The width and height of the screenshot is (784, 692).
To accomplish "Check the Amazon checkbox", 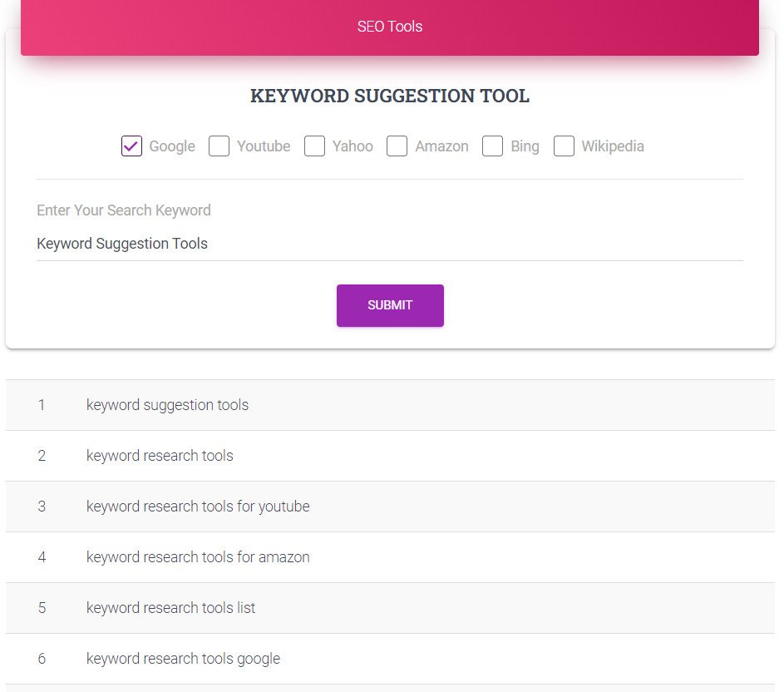I will click(x=397, y=146).
